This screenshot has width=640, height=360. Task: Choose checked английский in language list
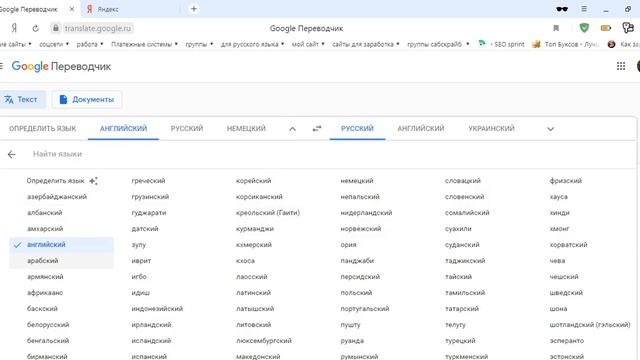pos(61,244)
